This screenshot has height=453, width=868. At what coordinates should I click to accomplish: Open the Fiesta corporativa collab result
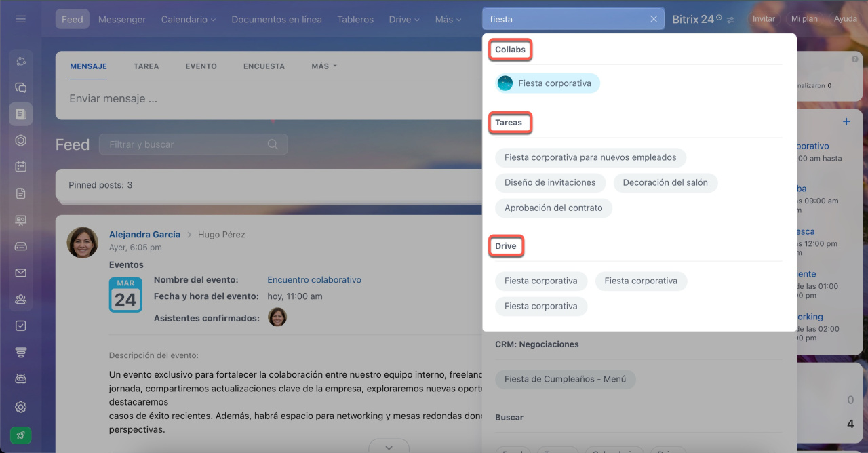548,83
